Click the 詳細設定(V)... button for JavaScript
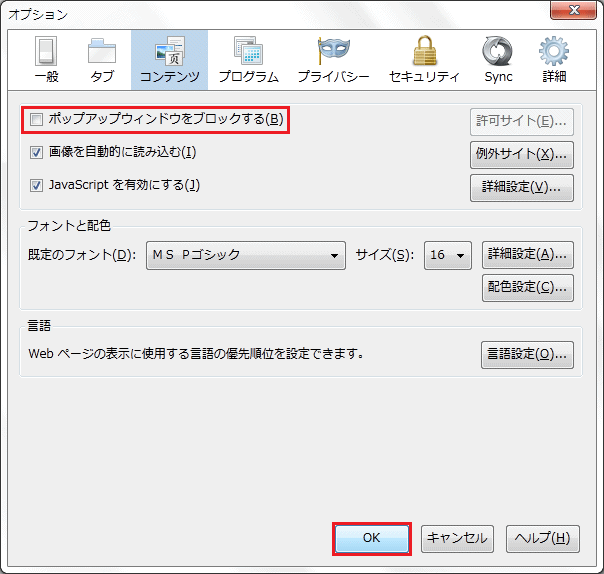 [x=522, y=188]
